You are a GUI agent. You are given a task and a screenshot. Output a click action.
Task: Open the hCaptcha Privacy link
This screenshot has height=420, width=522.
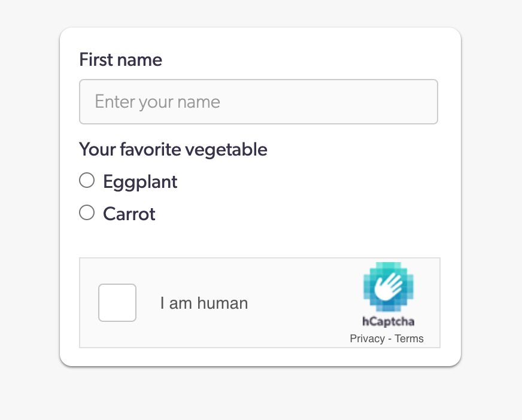point(367,339)
